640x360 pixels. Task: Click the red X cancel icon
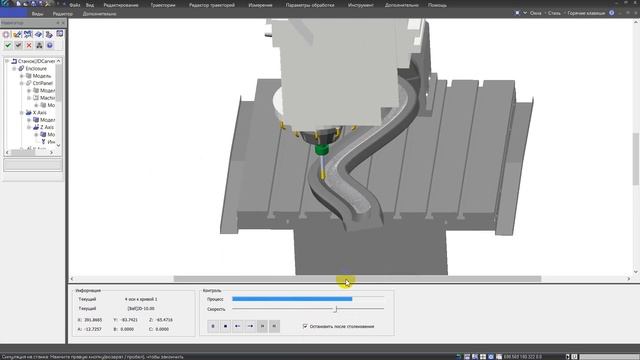pyautogui.click(x=29, y=45)
